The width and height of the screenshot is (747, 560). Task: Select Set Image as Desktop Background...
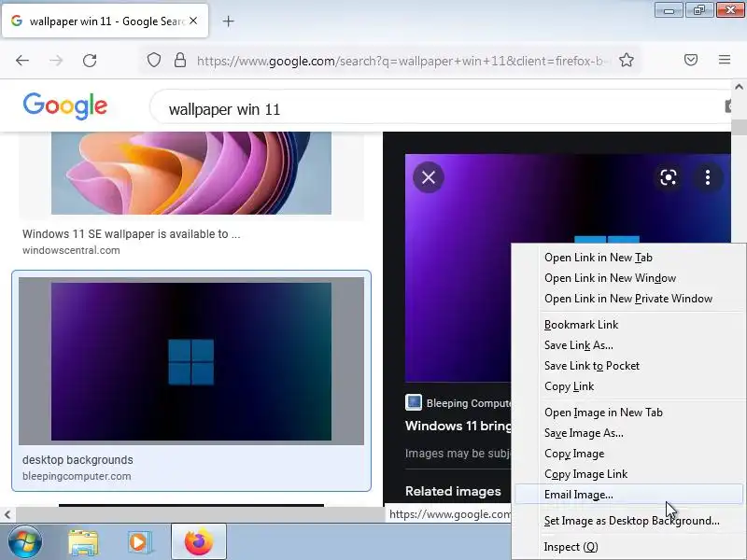click(x=632, y=521)
